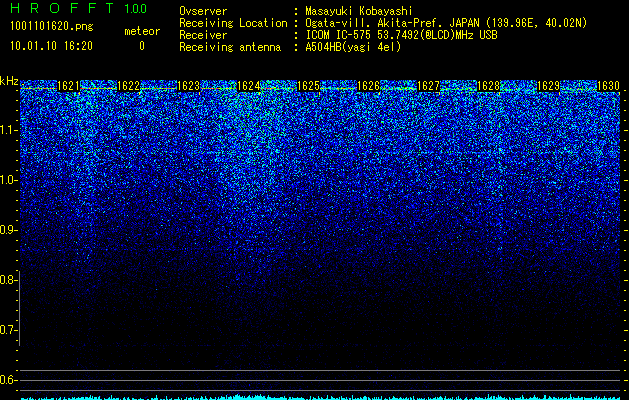Click the 0.6 kHz axis label
The image size is (629, 400).
(x=8, y=380)
